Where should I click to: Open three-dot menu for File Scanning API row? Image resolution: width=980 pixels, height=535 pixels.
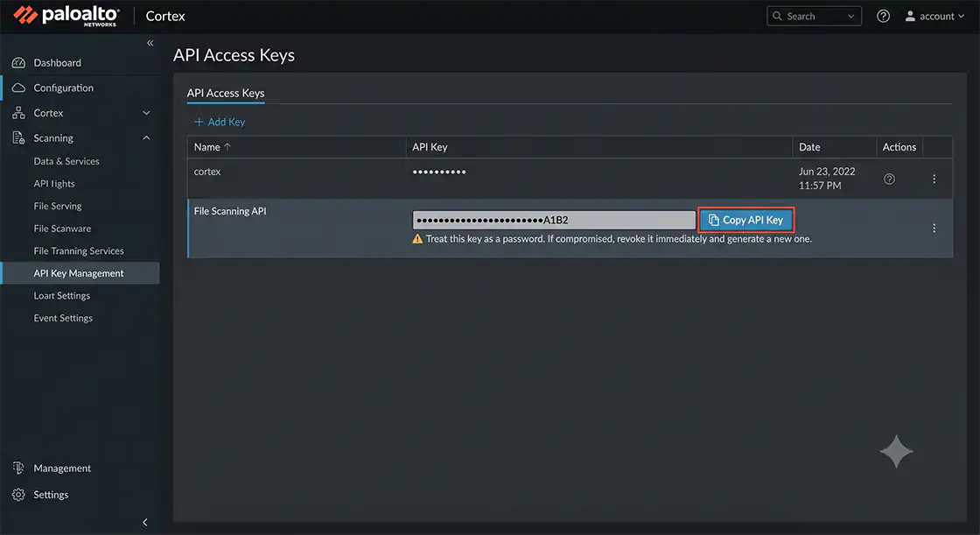pos(934,229)
